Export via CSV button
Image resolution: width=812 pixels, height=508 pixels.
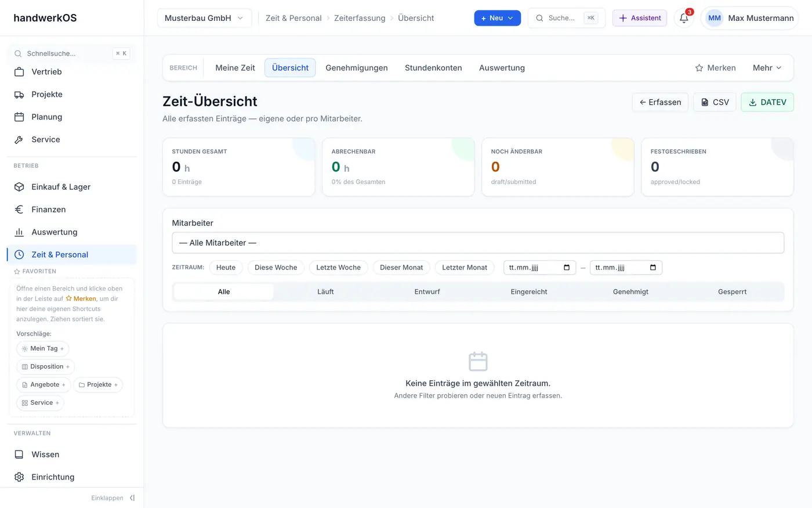pos(715,102)
